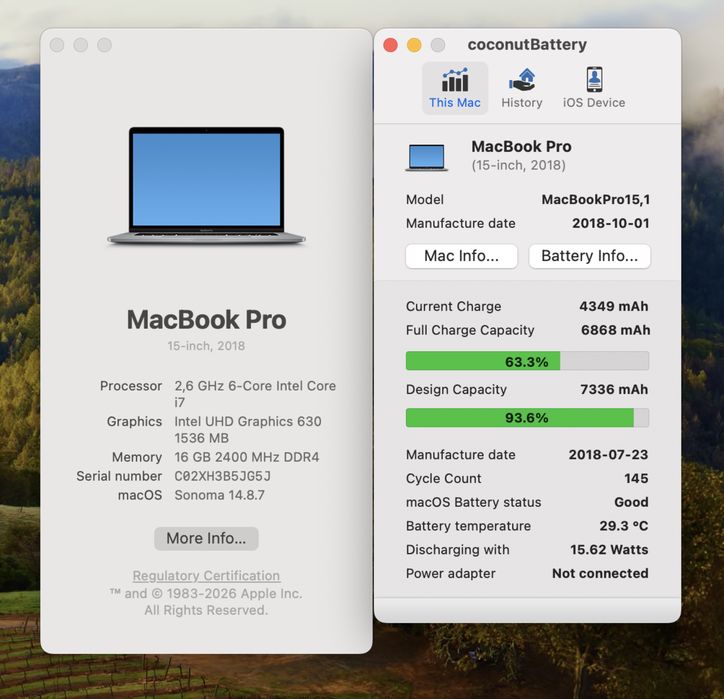Click the Mac Info... button
The height and width of the screenshot is (699, 724).
tap(461, 256)
